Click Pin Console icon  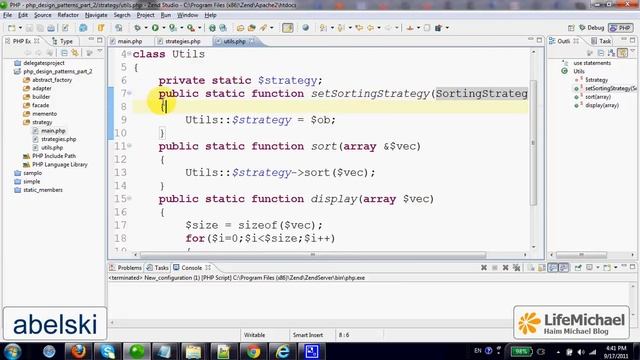[578, 268]
